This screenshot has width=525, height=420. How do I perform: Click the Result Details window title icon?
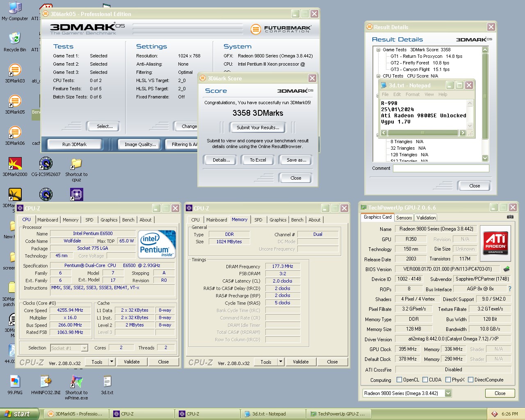tap(369, 27)
